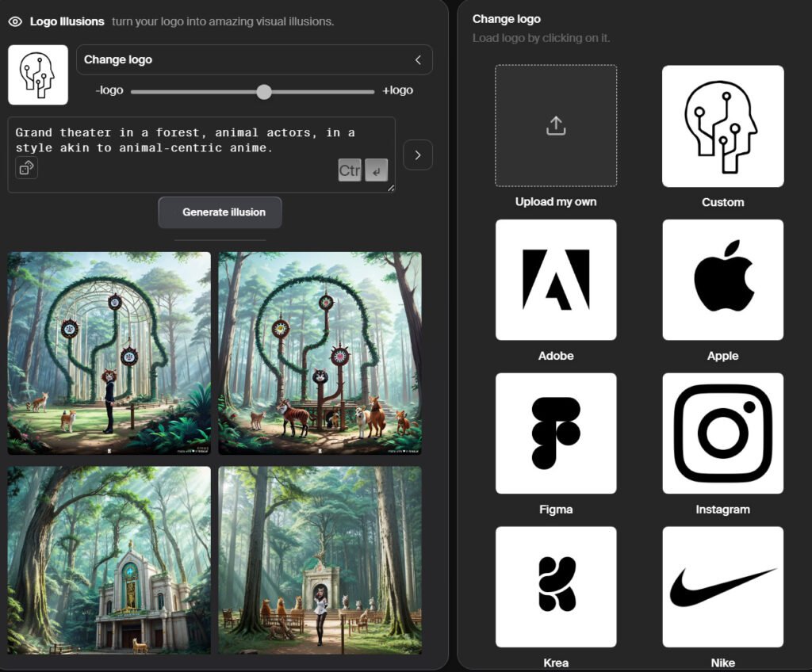Click the Apple label
Image resolution: width=812 pixels, height=672 pixels.
point(723,356)
